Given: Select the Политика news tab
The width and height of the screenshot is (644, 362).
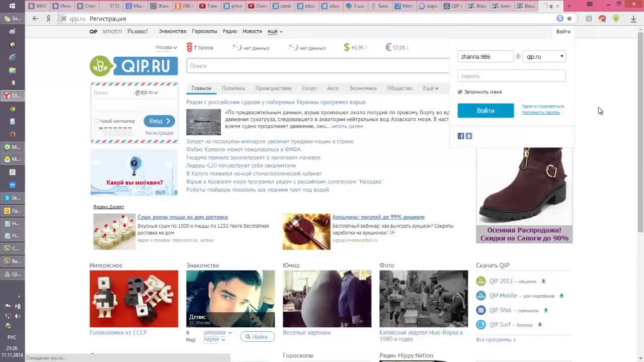Looking at the screenshot, I should 233,88.
